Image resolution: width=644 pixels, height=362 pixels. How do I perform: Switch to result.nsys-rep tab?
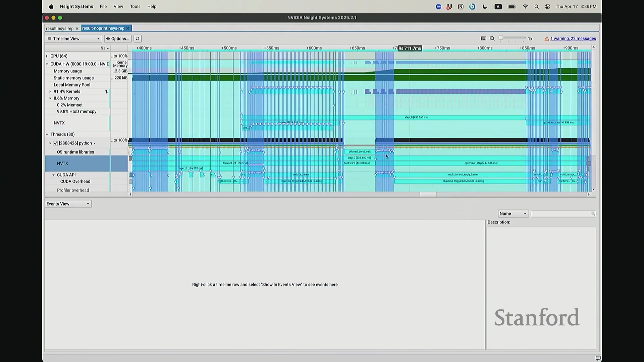(60, 28)
